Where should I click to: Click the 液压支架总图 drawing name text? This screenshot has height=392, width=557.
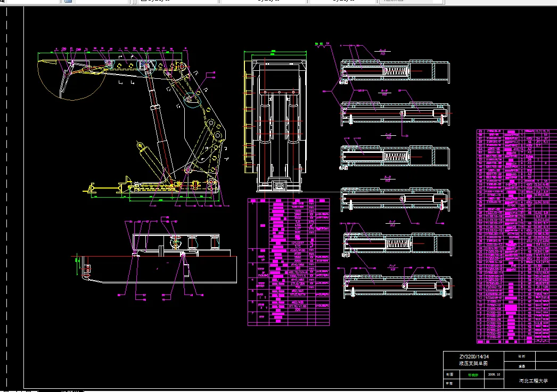pos(473,364)
